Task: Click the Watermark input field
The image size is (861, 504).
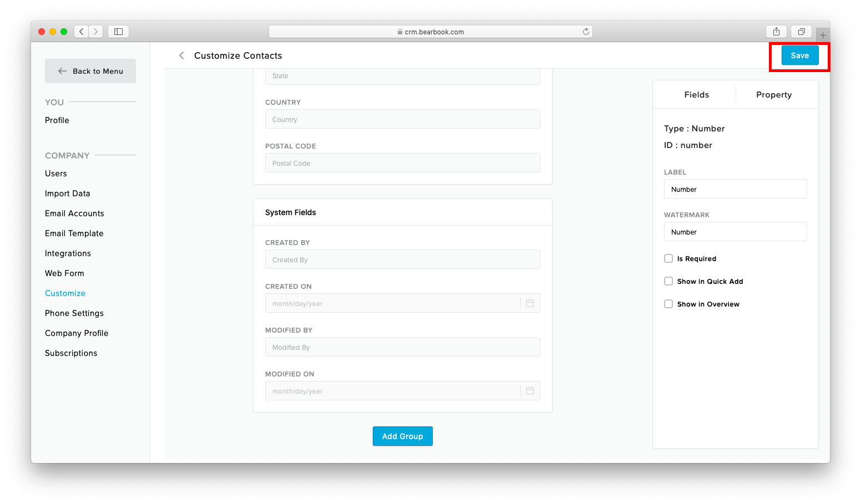Action: pos(736,232)
